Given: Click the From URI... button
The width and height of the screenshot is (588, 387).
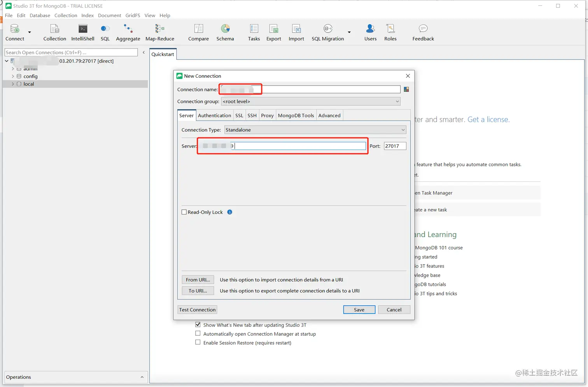Looking at the screenshot, I should [x=198, y=280].
